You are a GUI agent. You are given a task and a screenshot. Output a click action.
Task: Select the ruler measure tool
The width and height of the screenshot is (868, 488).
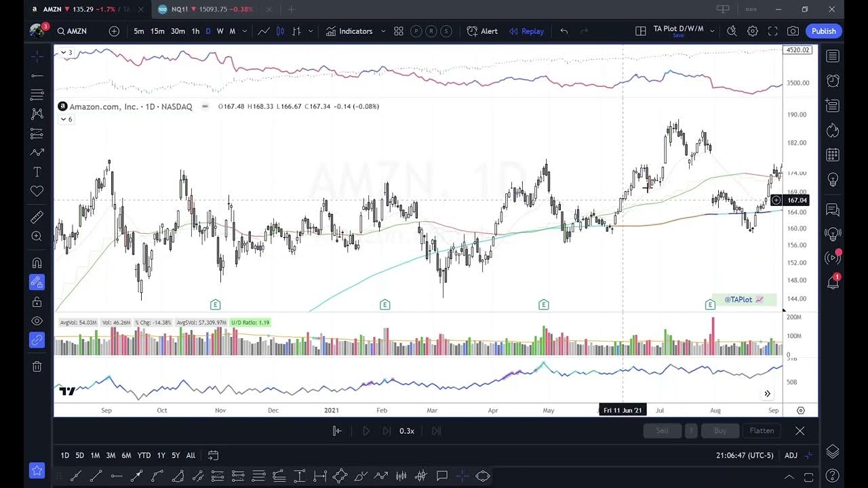pyautogui.click(x=37, y=217)
